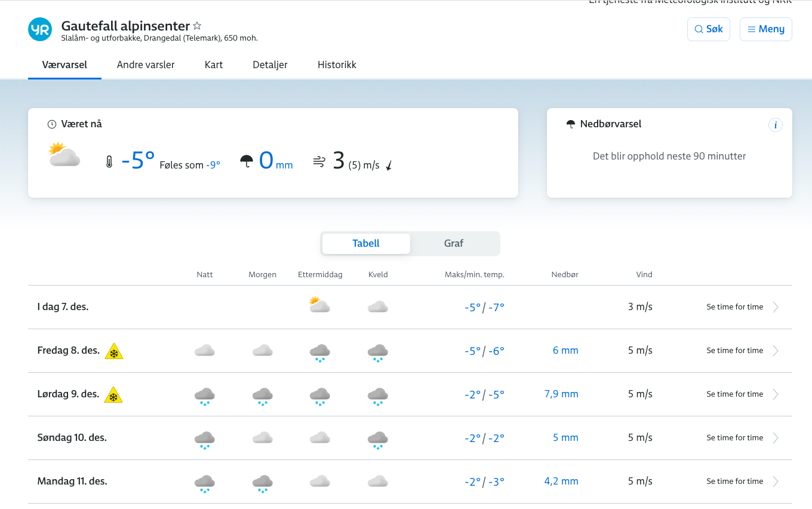Click the snow warning icon for Lørdag 9. des.
This screenshot has width=812, height=509.
[x=113, y=395]
